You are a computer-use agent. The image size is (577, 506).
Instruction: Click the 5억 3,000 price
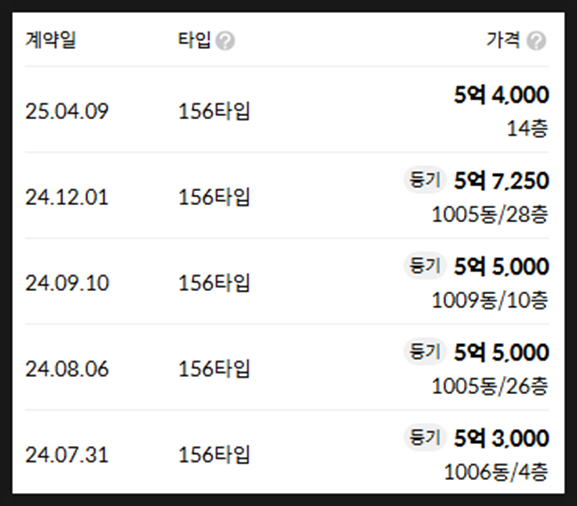click(x=501, y=438)
